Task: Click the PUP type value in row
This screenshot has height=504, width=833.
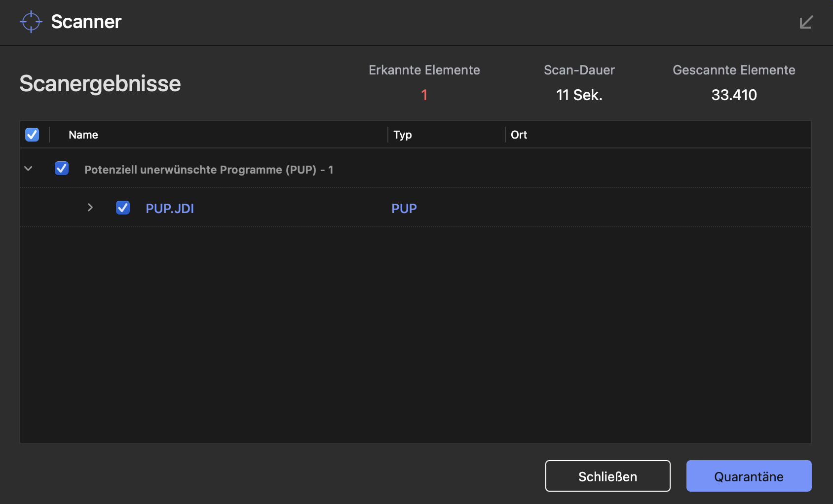Action: click(x=404, y=209)
